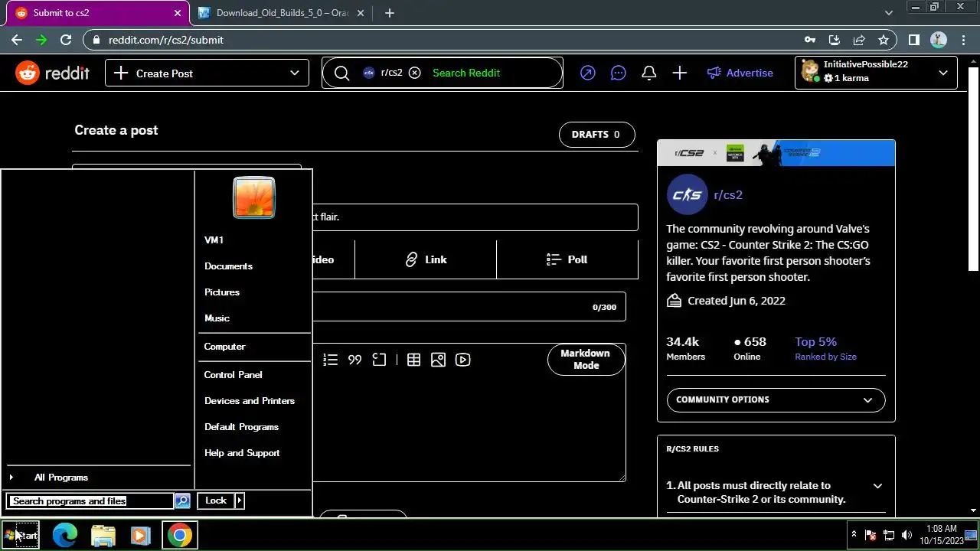The height and width of the screenshot is (551, 980).
Task: Clear the r/cs2 search filter
Action: click(x=414, y=73)
